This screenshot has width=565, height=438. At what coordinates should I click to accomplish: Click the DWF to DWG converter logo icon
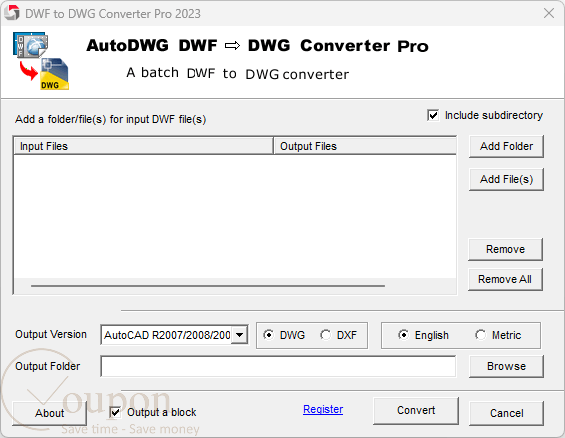coord(41,61)
